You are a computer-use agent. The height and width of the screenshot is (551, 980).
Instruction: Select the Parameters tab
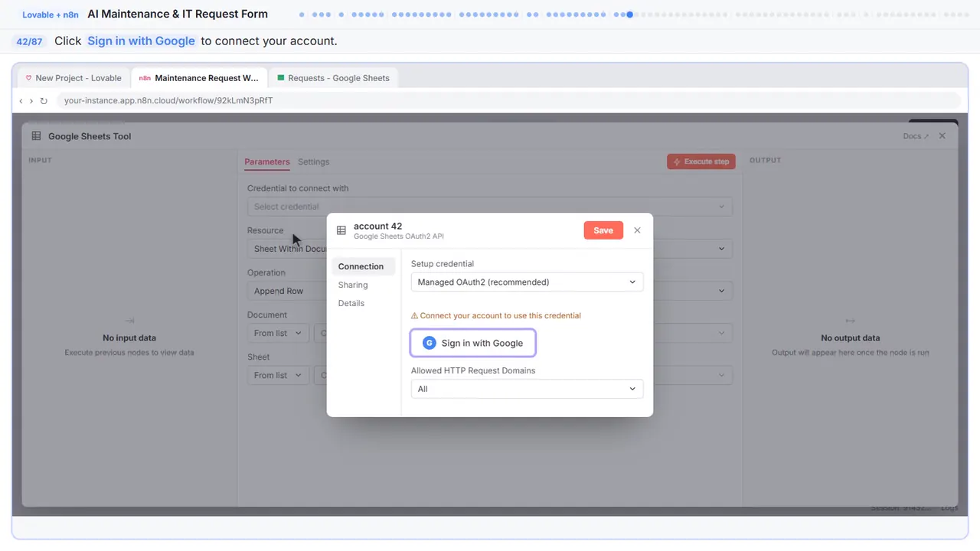point(266,161)
